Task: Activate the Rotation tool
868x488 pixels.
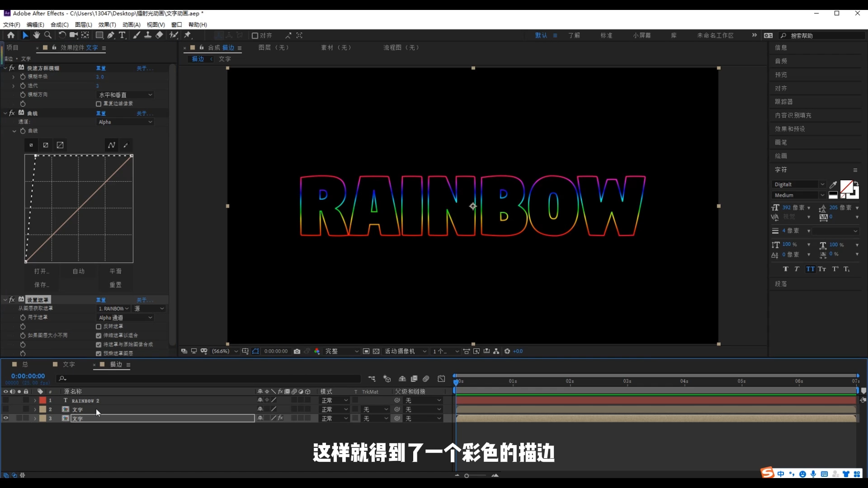Action: pyautogui.click(x=62, y=35)
